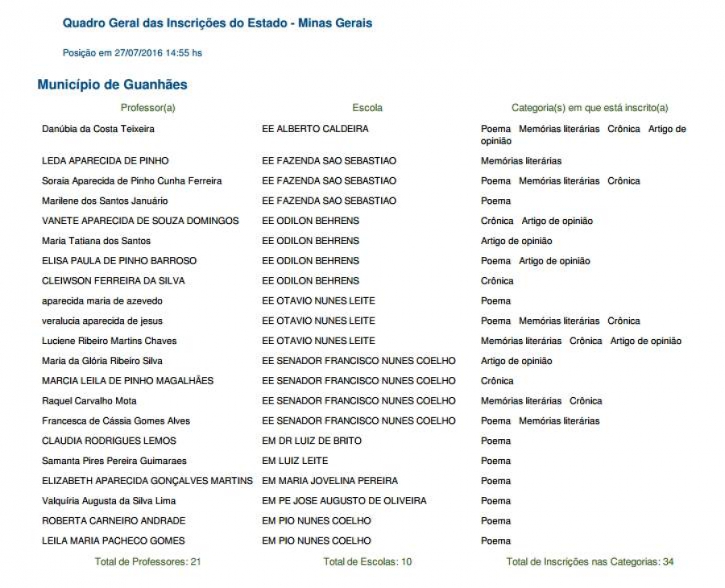The height and width of the screenshot is (588, 725).
Task: Select Total de Escolas: 10 text
Action: pyautogui.click(x=367, y=561)
